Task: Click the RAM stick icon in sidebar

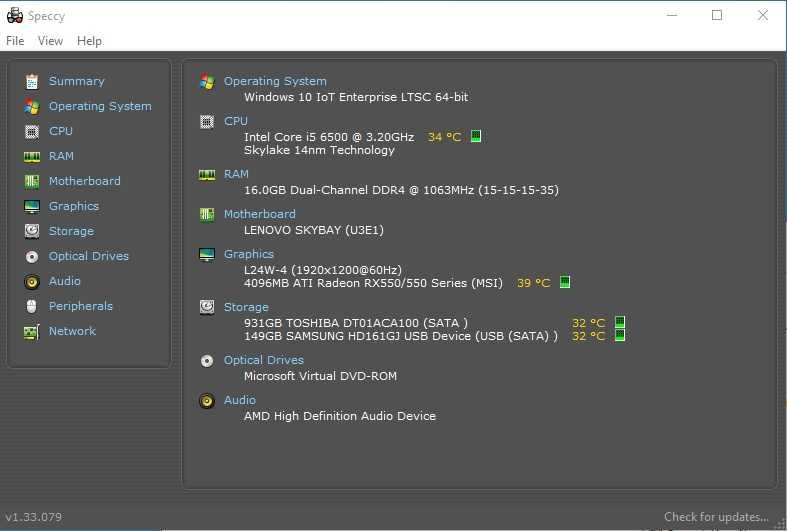Action: pyautogui.click(x=32, y=157)
